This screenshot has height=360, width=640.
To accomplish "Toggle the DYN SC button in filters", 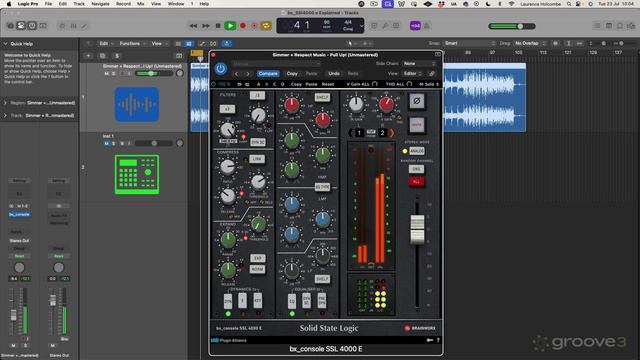I will point(258,142).
